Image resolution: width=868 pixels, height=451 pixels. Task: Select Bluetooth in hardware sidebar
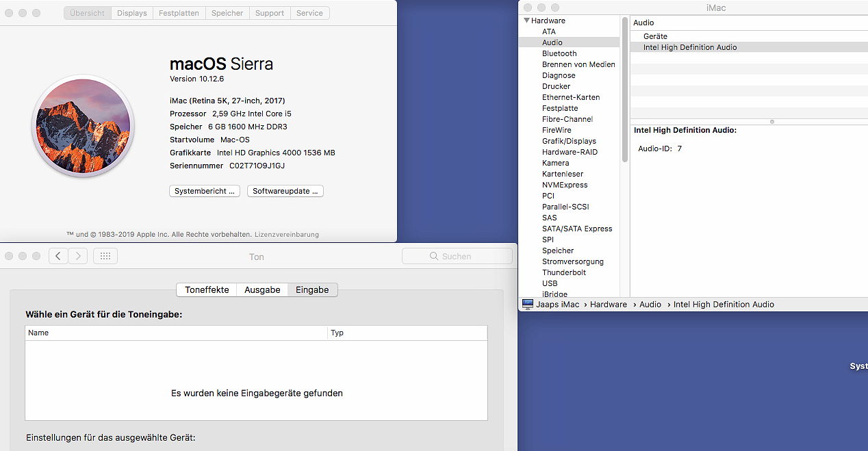click(x=559, y=53)
